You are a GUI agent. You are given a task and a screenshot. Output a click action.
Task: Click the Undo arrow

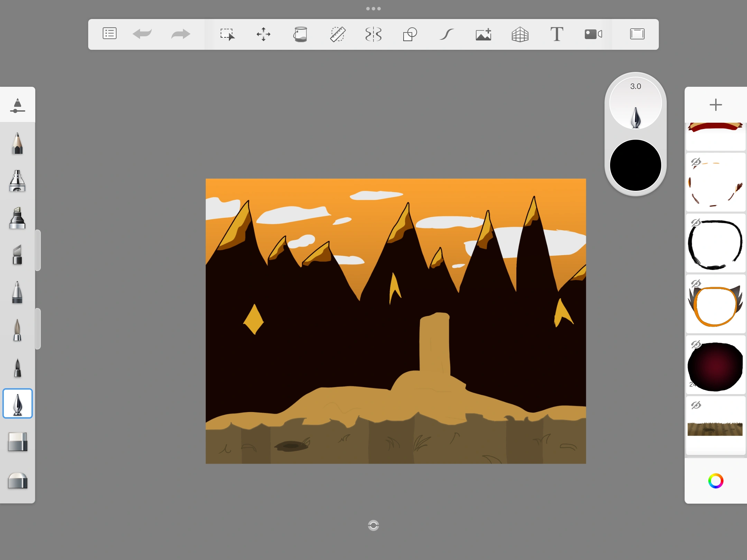pyautogui.click(x=142, y=34)
